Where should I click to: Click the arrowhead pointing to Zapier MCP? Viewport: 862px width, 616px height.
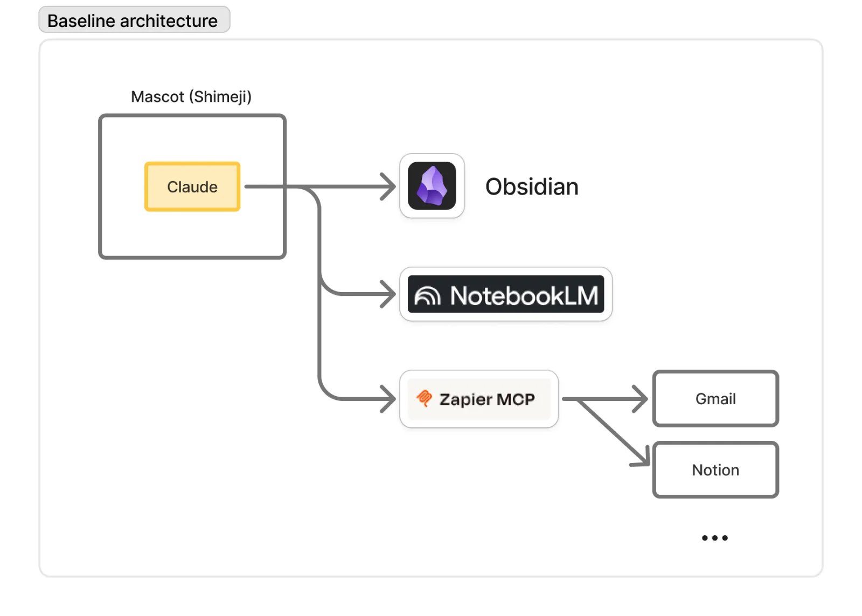(x=388, y=399)
